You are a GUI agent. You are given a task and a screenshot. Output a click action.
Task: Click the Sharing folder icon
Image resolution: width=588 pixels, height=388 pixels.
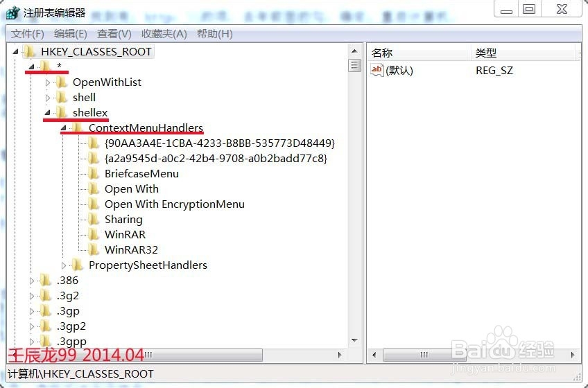[x=94, y=220]
